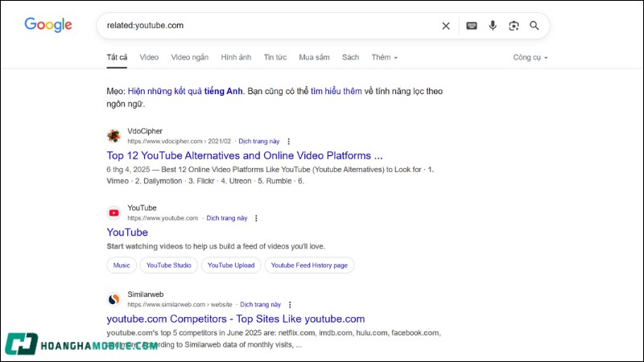Open youtube.com Competitors Similarweb result
This screenshot has height=362, width=644.
point(235,319)
